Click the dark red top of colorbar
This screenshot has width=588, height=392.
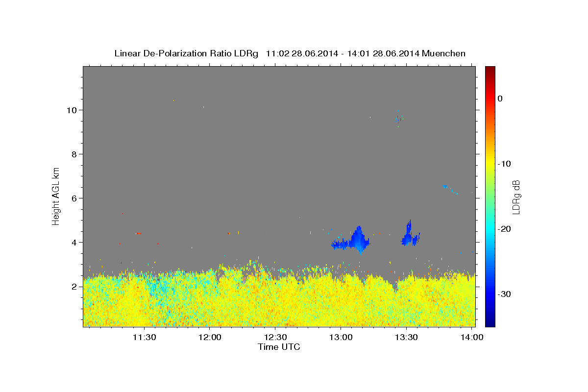pos(490,71)
